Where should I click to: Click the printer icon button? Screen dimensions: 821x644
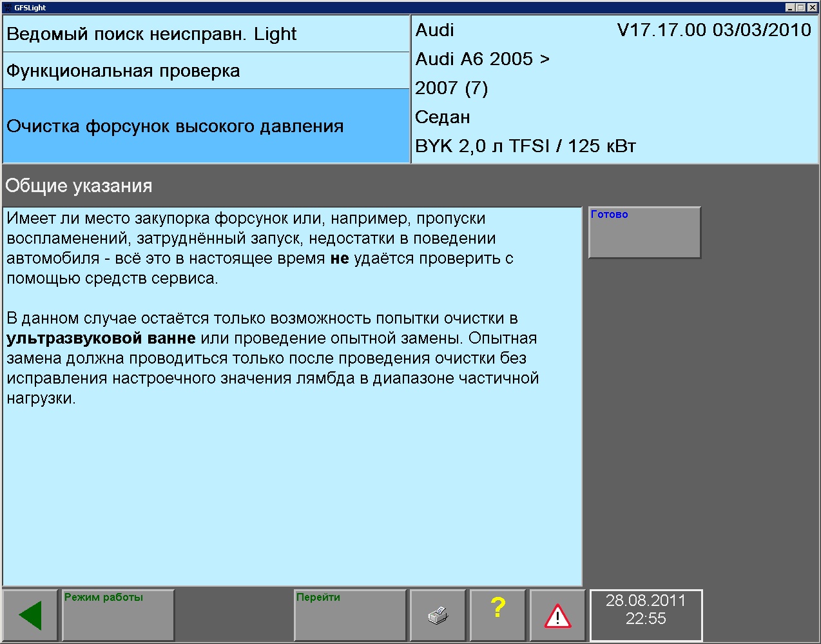point(438,615)
